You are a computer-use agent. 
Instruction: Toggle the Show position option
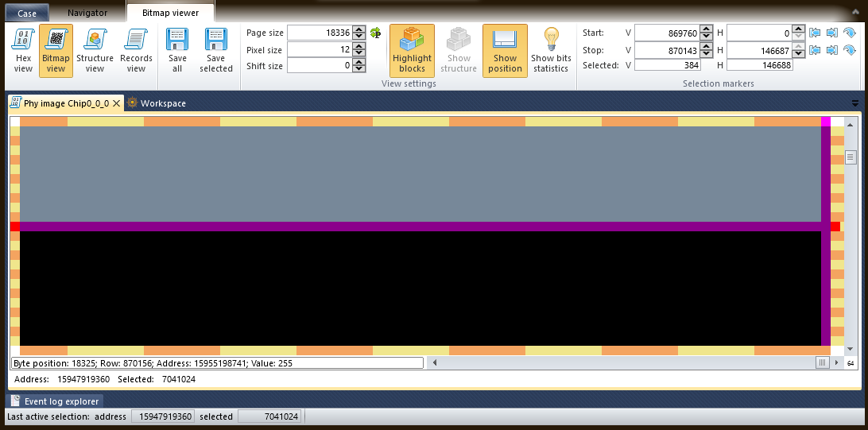click(505, 51)
